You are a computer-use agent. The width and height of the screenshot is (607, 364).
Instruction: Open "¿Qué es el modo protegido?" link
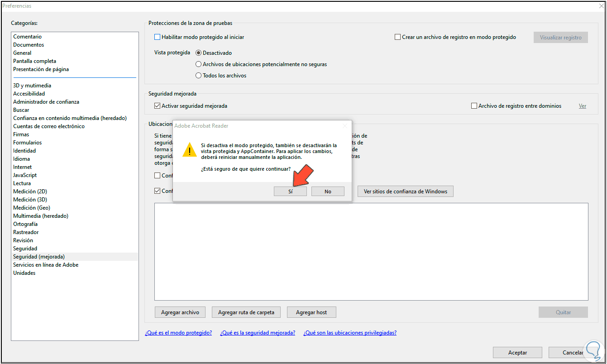pos(178,332)
